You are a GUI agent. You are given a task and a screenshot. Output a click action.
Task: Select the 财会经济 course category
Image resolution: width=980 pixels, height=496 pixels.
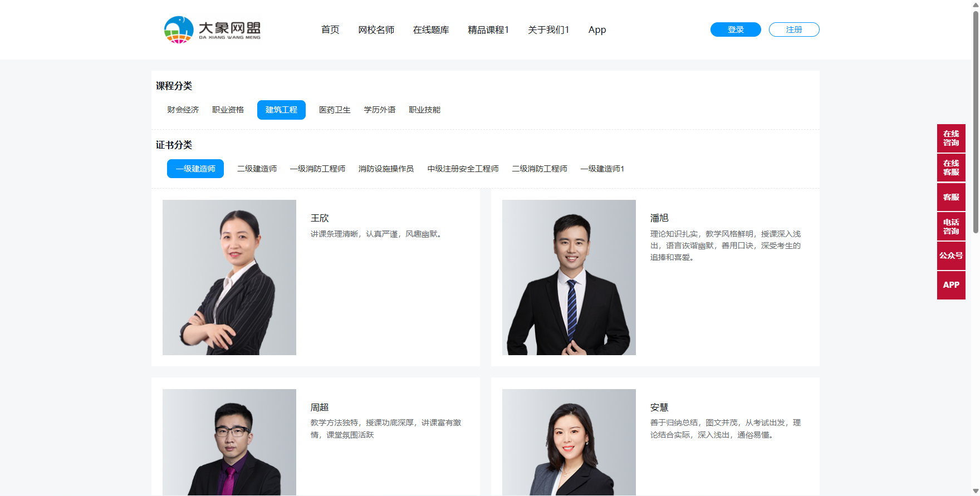(x=183, y=110)
